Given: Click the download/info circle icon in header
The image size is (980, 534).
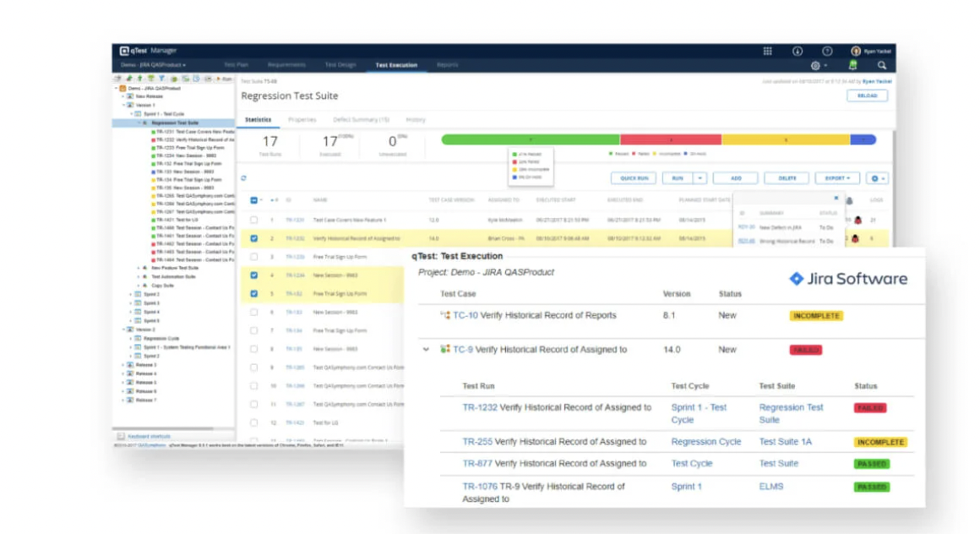Looking at the screenshot, I should (x=798, y=52).
